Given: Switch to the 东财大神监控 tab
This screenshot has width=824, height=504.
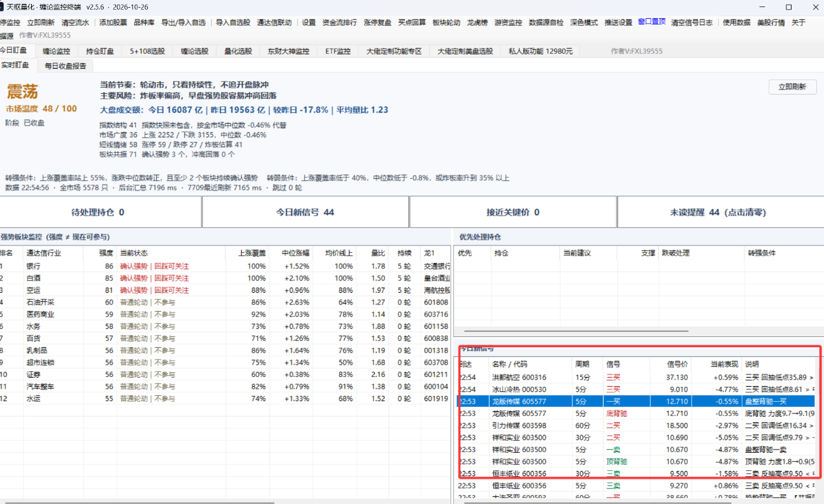Looking at the screenshot, I should click(x=288, y=51).
